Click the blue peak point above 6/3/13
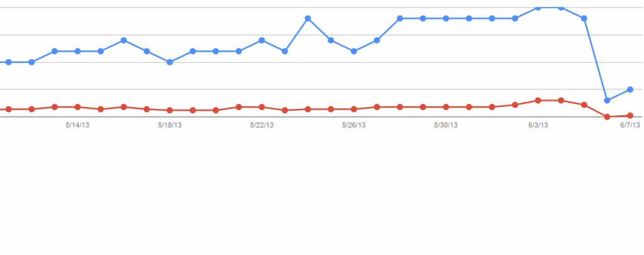The width and height of the screenshot is (644, 255). point(538,8)
